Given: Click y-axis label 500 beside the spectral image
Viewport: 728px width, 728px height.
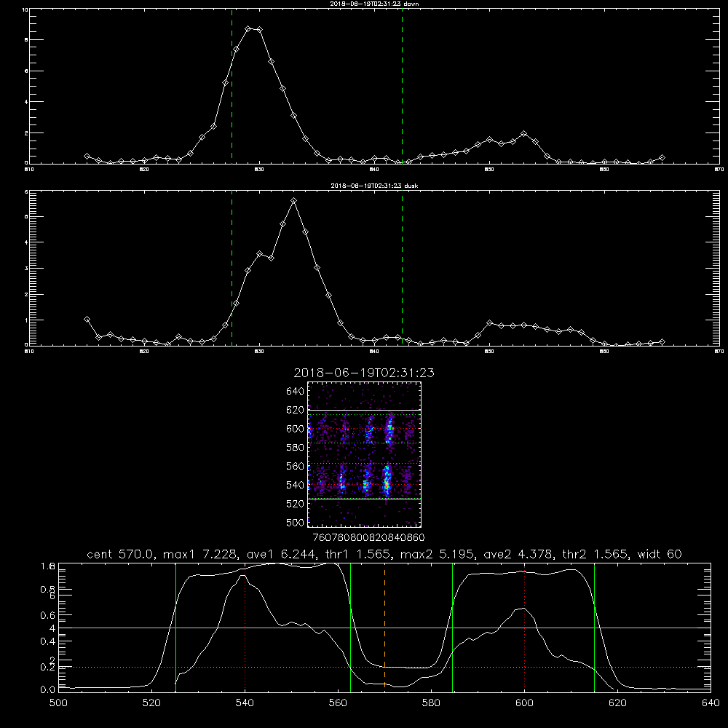Looking at the screenshot, I should [296, 522].
